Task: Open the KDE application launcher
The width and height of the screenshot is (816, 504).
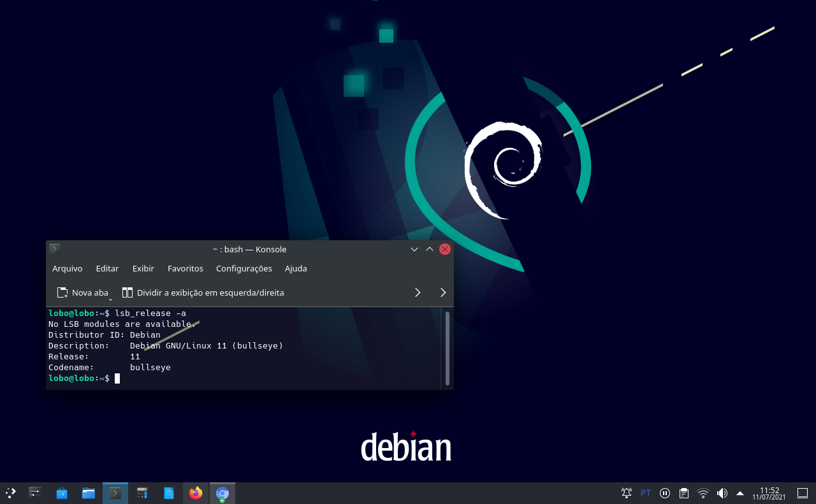Action: pos(10,493)
